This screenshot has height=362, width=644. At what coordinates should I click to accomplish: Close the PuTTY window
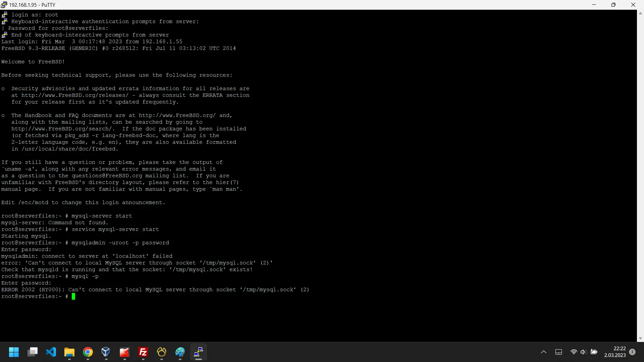tap(633, 5)
